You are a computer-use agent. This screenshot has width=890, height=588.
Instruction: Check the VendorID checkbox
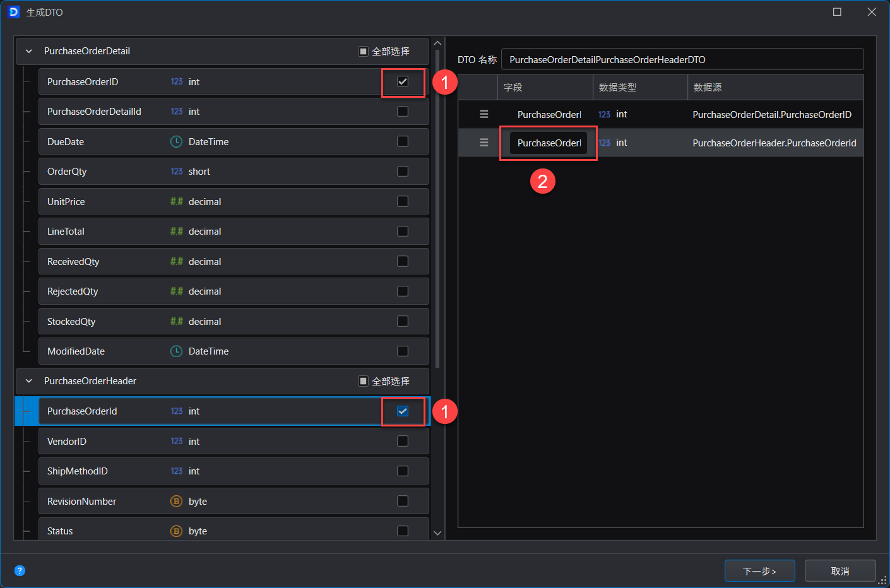(x=403, y=441)
